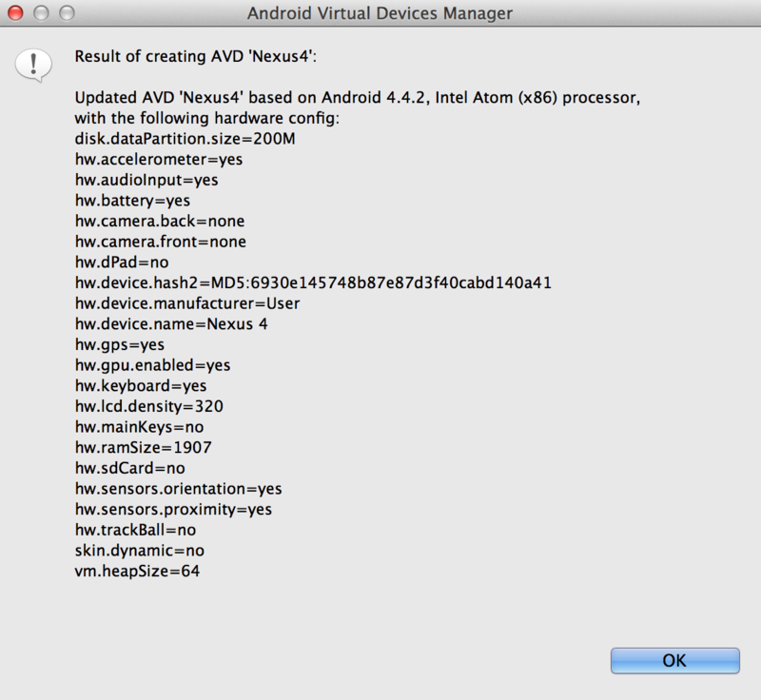Click the hw.keyboard=yes line
This screenshot has height=700, width=761.
(141, 385)
